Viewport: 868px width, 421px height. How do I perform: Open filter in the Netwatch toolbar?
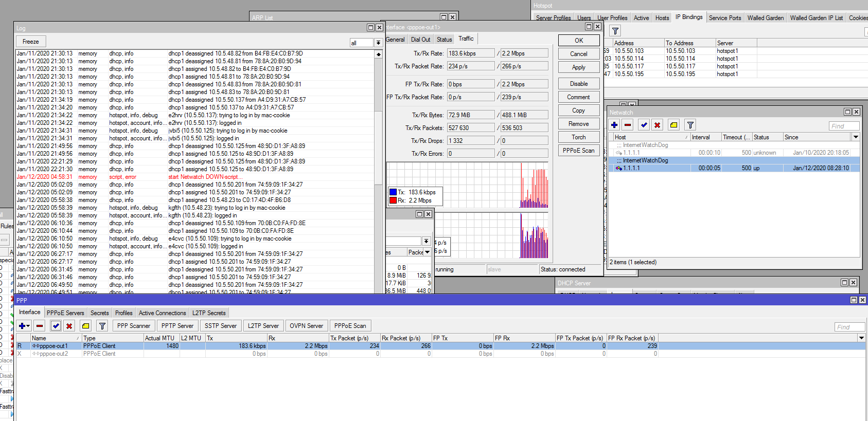point(690,125)
